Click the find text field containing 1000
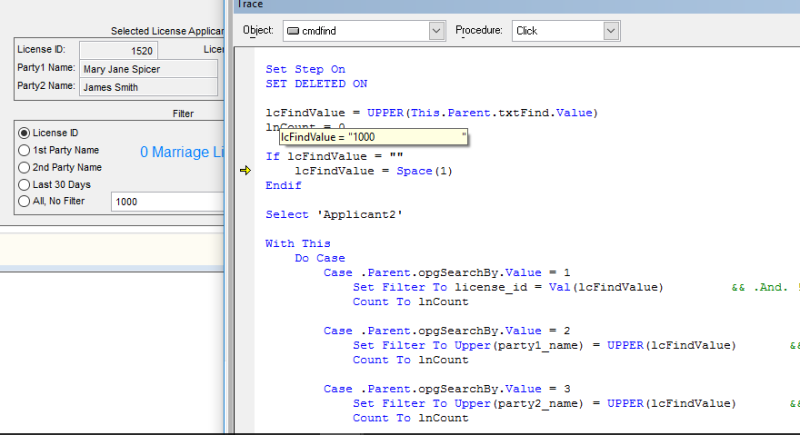 (167, 202)
